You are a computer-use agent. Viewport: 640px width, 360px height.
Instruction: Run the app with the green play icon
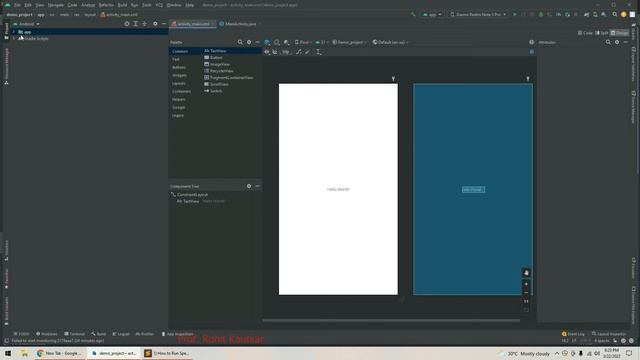pyautogui.click(x=515, y=14)
